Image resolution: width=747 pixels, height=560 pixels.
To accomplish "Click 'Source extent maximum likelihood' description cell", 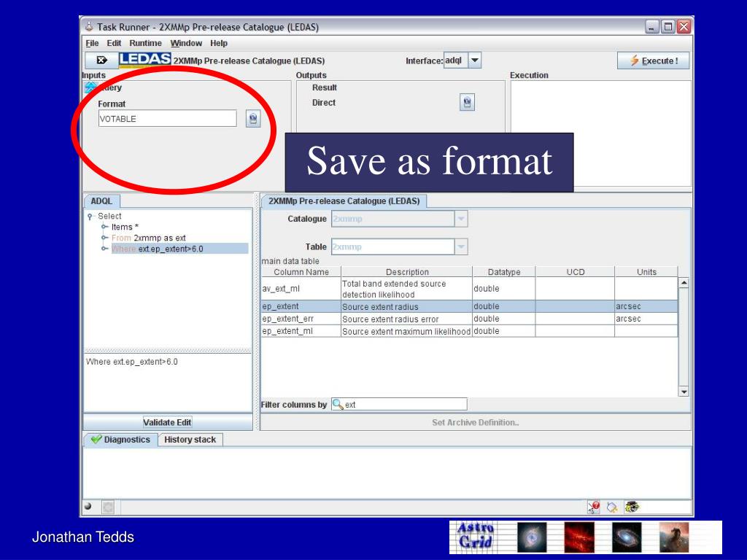I will pyautogui.click(x=406, y=332).
